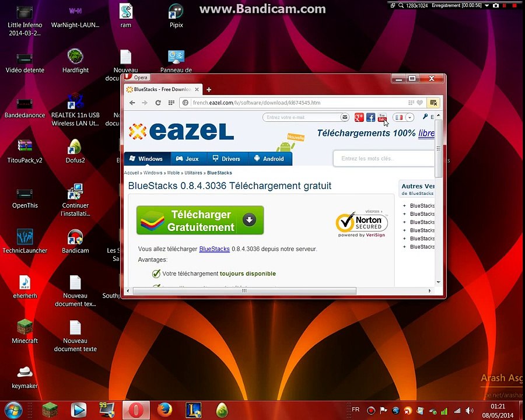Open the Google+ social icon
The width and height of the screenshot is (525, 420).
[x=359, y=117]
